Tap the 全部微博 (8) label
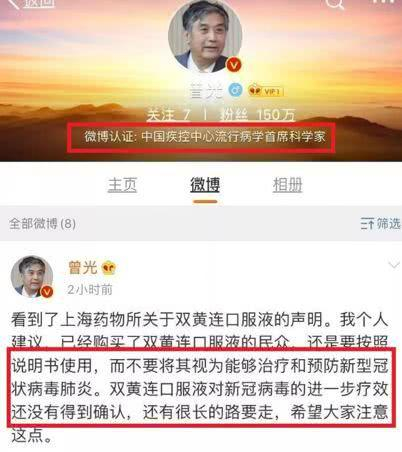Image resolution: width=402 pixels, height=452 pixels. tap(42, 223)
